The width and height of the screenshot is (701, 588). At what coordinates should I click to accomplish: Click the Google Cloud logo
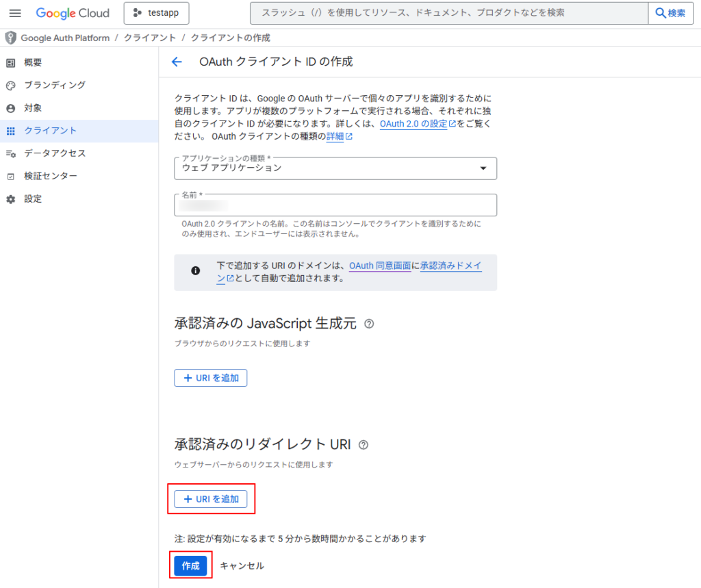tap(73, 14)
